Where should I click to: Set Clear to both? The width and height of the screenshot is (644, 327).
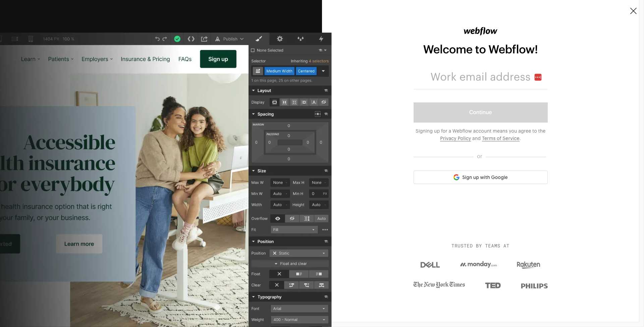tap(321, 285)
